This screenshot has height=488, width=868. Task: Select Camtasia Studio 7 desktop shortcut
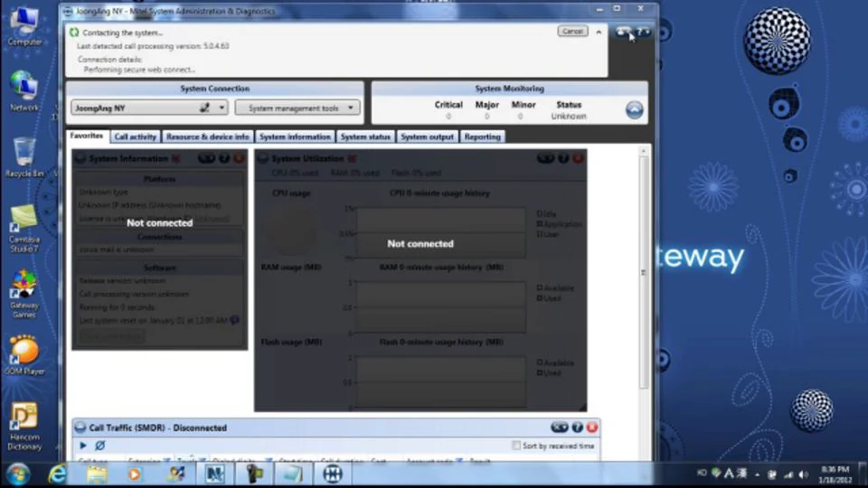[x=24, y=229]
